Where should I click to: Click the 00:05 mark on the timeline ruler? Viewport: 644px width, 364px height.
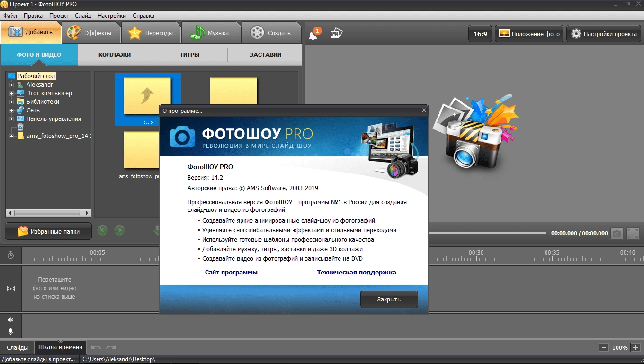tap(98, 253)
